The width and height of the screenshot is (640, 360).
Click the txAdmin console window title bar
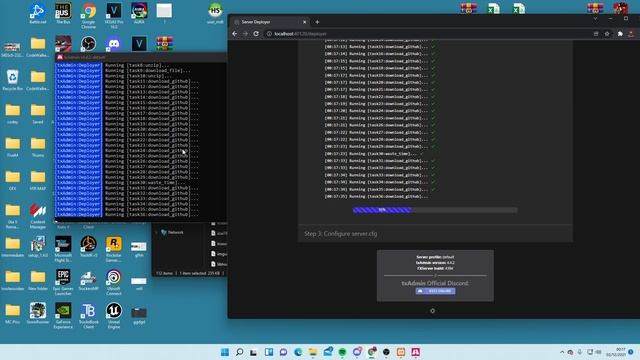[141, 57]
